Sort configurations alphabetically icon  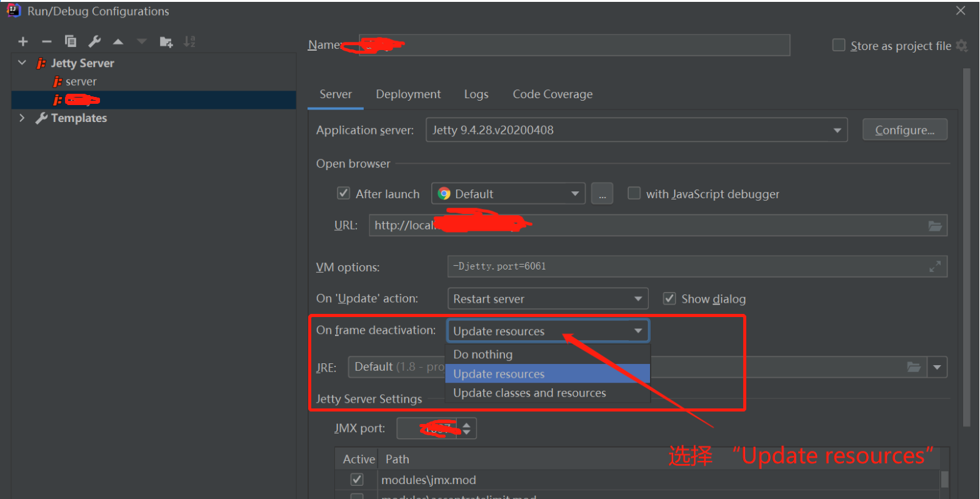click(189, 41)
